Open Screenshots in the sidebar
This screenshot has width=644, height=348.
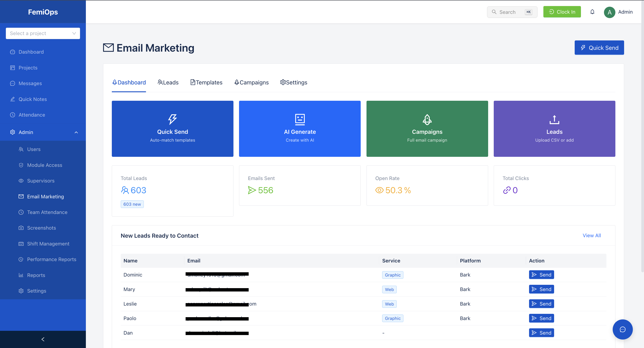point(41,228)
